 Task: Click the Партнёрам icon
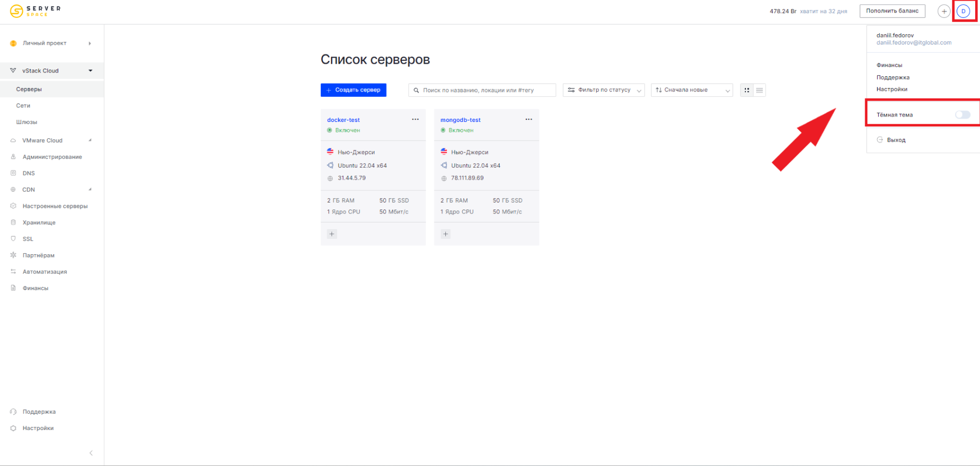(14, 255)
